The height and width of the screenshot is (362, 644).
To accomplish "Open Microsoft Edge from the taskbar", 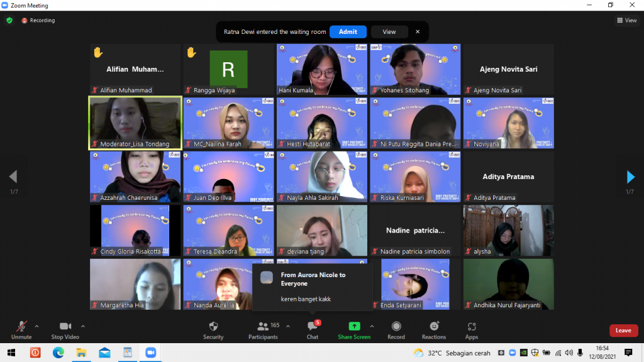I will click(58, 353).
